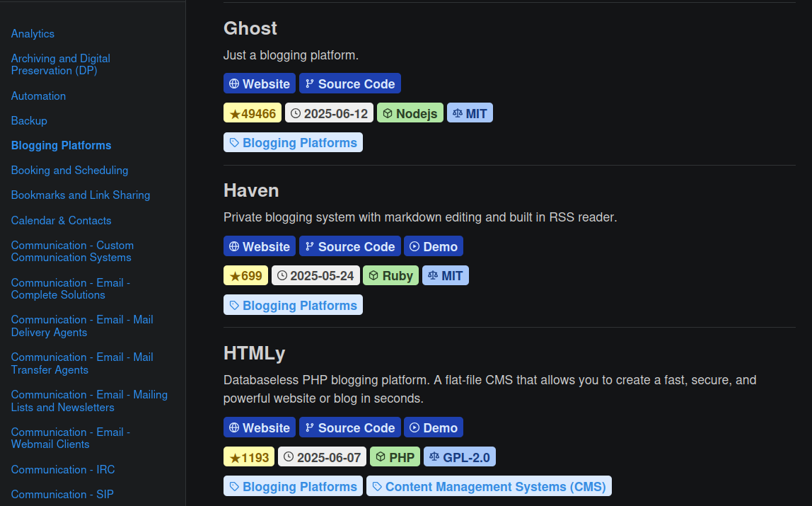812x506 pixels.
Task: Click text "Just a blogging platform."
Action: (291, 55)
